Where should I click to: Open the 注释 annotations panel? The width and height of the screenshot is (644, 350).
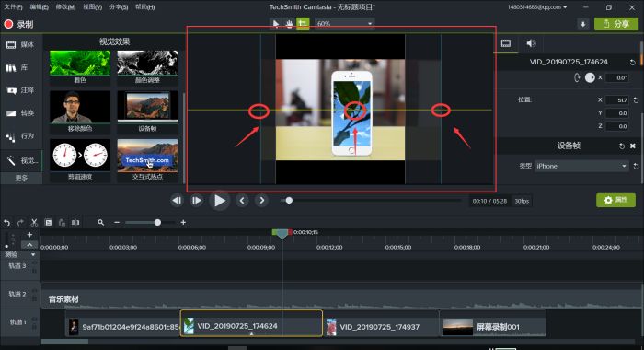[20, 90]
